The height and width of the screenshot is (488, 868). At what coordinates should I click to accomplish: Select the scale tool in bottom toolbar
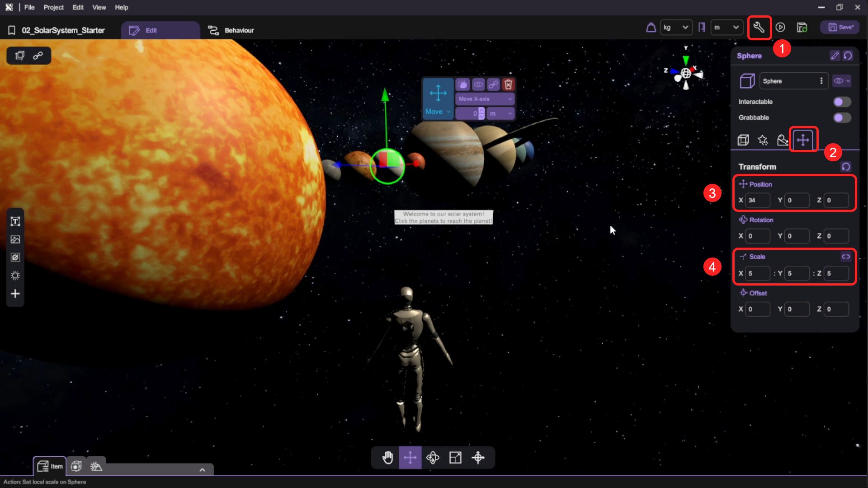[455, 458]
